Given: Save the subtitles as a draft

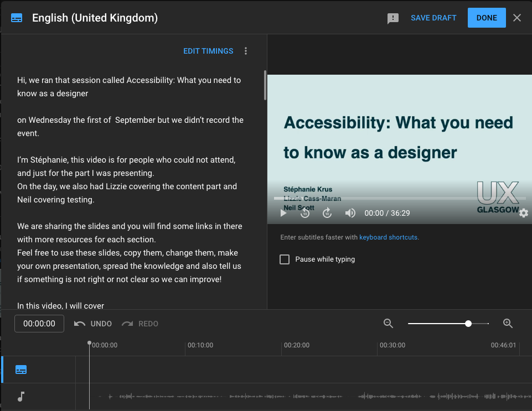Looking at the screenshot, I should coord(433,18).
